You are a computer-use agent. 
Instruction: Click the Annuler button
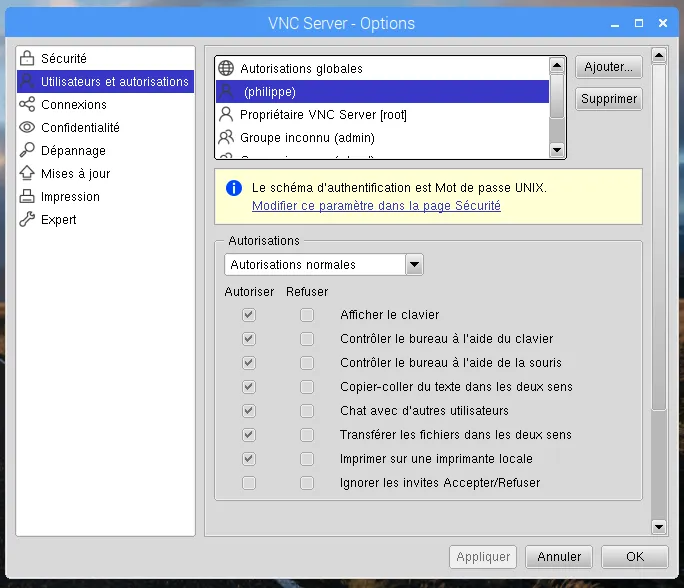[x=559, y=557]
